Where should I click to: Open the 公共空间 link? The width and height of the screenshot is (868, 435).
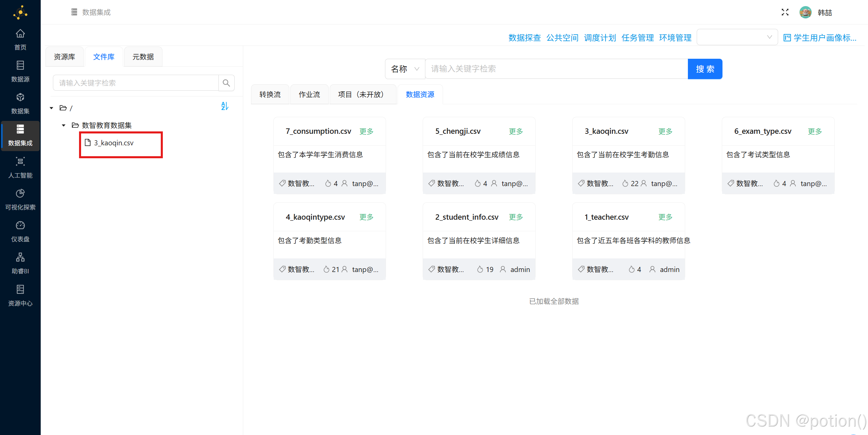tap(562, 38)
